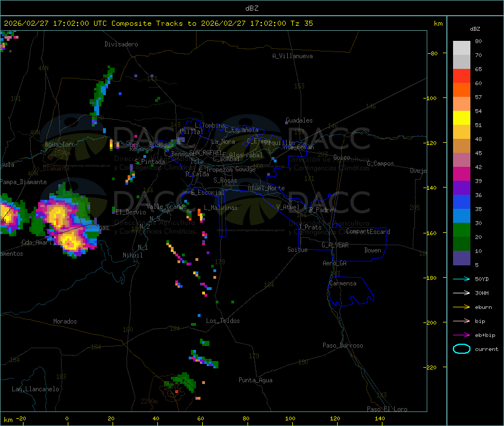Click the 'Lag.Llancanelo' map label
Screen dimensions: 504x426
(36, 389)
